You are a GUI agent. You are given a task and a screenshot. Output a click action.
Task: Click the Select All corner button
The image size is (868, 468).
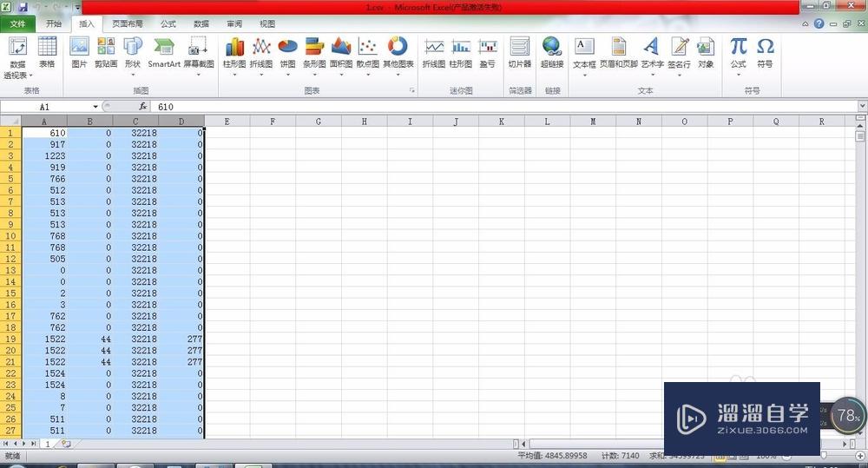(10, 121)
